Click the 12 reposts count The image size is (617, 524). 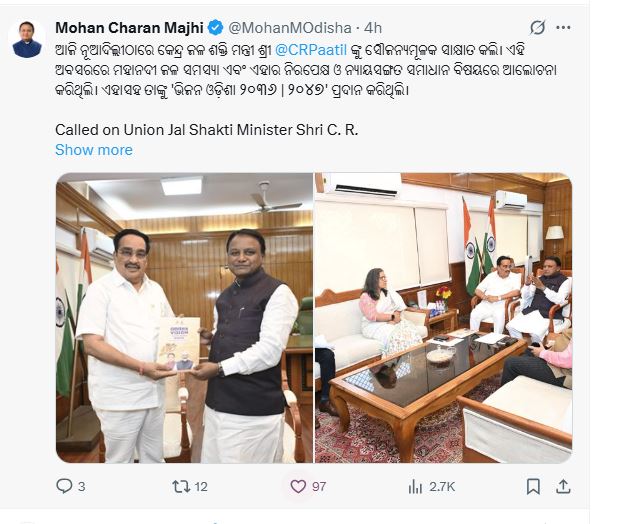[x=201, y=487]
